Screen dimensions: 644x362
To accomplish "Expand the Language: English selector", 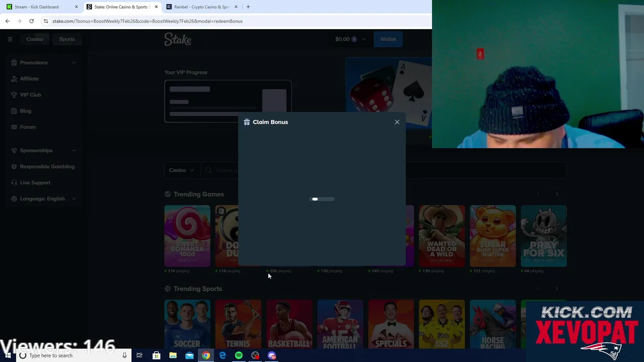I will [44, 199].
